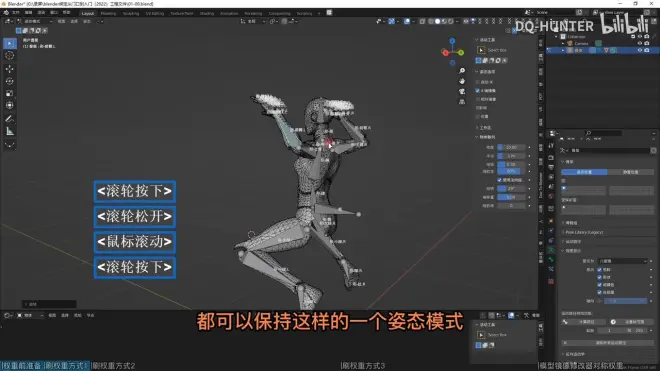
Task: Toggle camera view navigation icon
Action: click(x=462, y=91)
